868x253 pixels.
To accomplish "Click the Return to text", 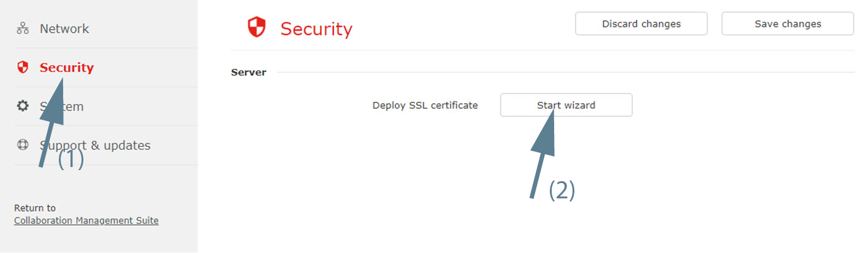I will pyautogui.click(x=35, y=208).
